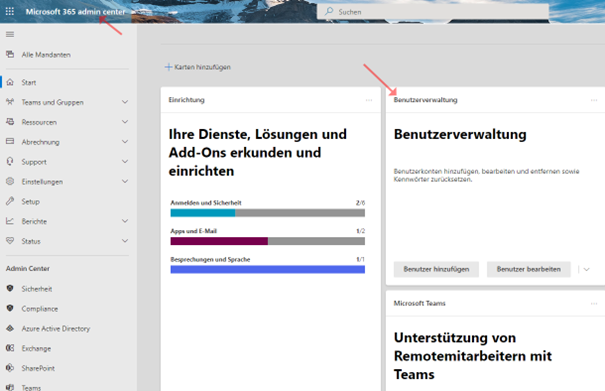Viewport: 605px width, 391px height.
Task: Expand Berichte chevron
Action: pos(125,221)
